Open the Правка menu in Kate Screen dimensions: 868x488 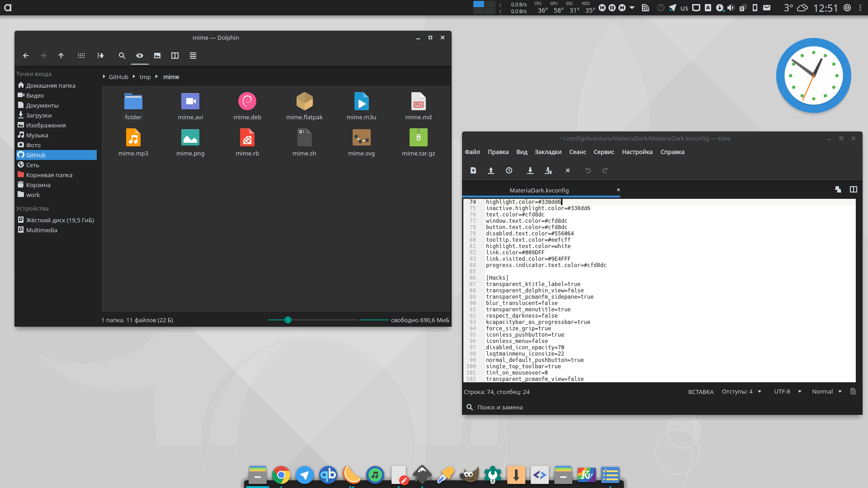coord(498,152)
